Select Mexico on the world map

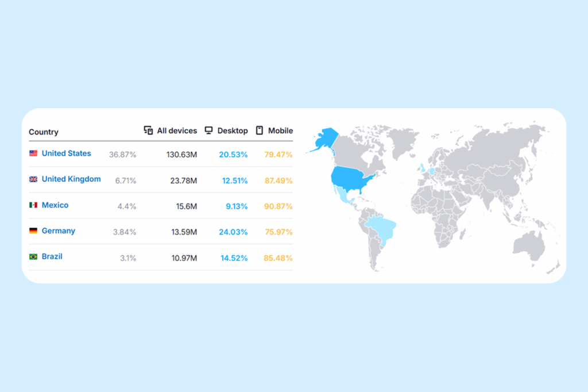point(345,197)
